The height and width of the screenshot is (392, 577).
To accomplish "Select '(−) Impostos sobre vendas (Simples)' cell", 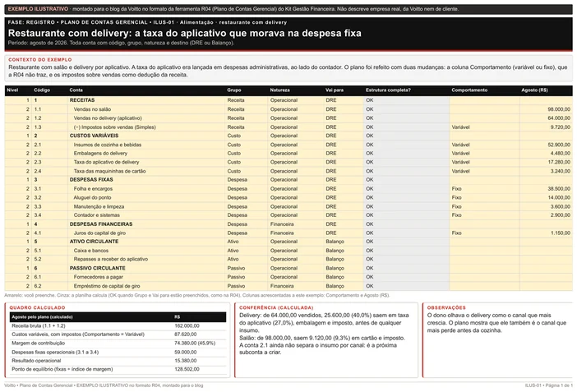I will click(x=114, y=127).
